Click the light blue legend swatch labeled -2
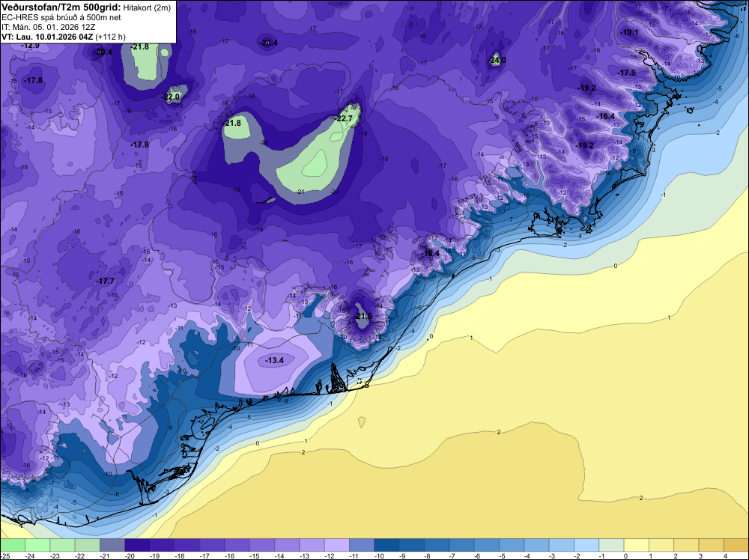This screenshot has height=560, width=749. point(586,545)
